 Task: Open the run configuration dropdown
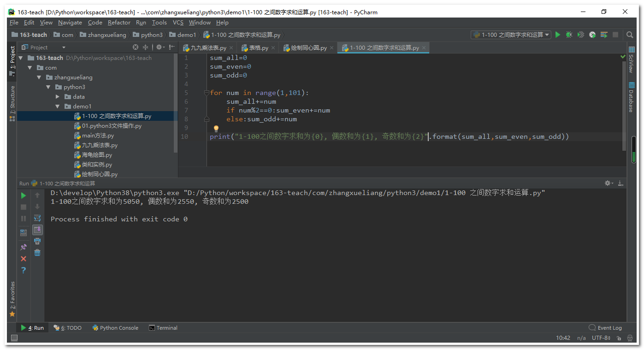click(511, 35)
